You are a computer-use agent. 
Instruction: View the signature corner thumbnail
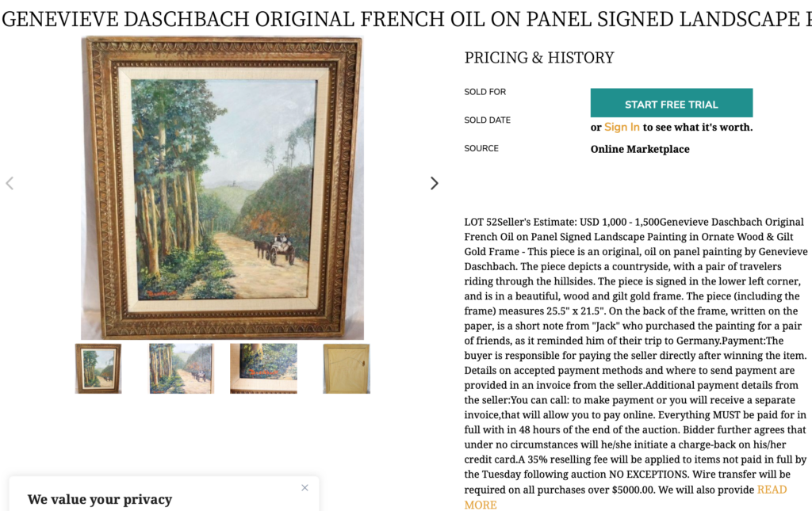click(263, 368)
